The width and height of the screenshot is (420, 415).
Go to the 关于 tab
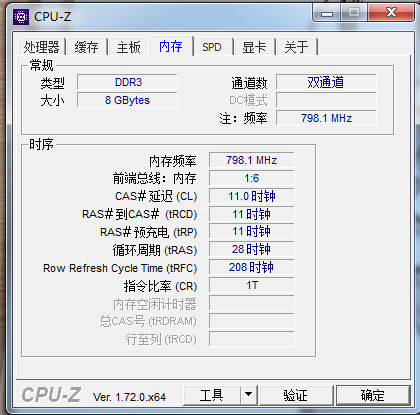[x=296, y=47]
